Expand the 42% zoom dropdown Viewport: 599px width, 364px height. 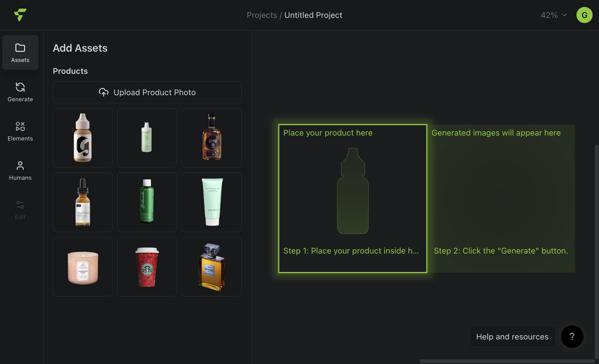[x=553, y=15]
